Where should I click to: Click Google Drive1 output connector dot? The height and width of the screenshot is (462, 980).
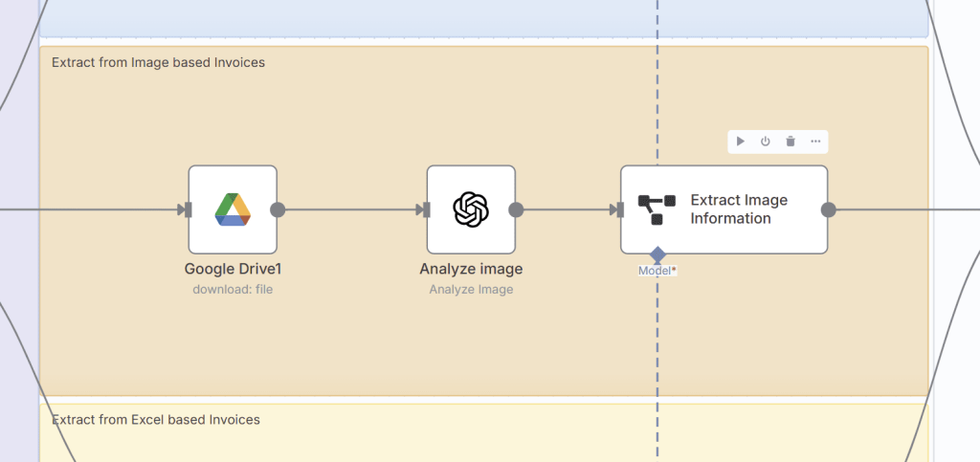[278, 209]
